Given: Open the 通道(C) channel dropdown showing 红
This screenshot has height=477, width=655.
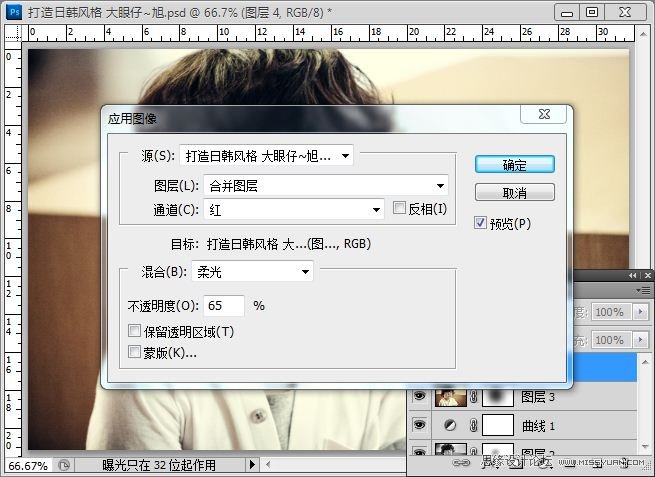Looking at the screenshot, I should pos(294,210).
